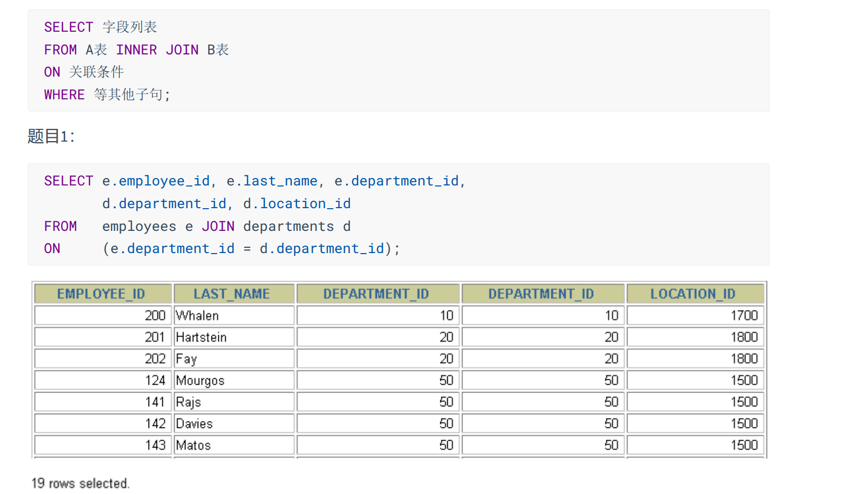This screenshot has height=494, width=868.
Task: Click location 1800 in Hartstein's row
Action: 695,337
